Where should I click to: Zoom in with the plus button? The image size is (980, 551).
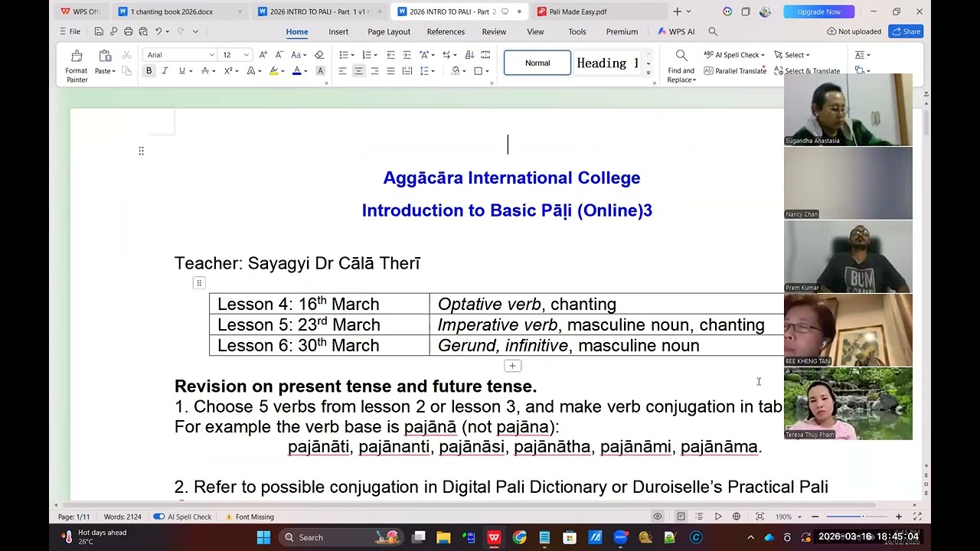point(899,517)
